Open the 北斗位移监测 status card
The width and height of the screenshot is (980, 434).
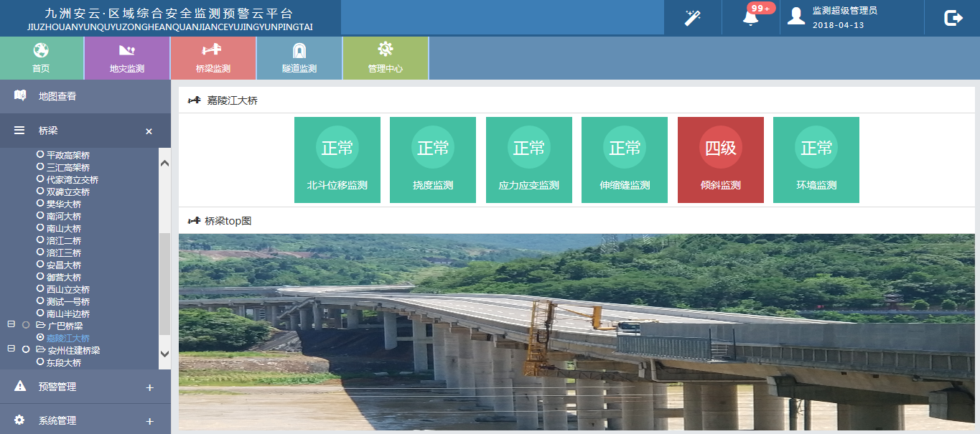pyautogui.click(x=337, y=160)
